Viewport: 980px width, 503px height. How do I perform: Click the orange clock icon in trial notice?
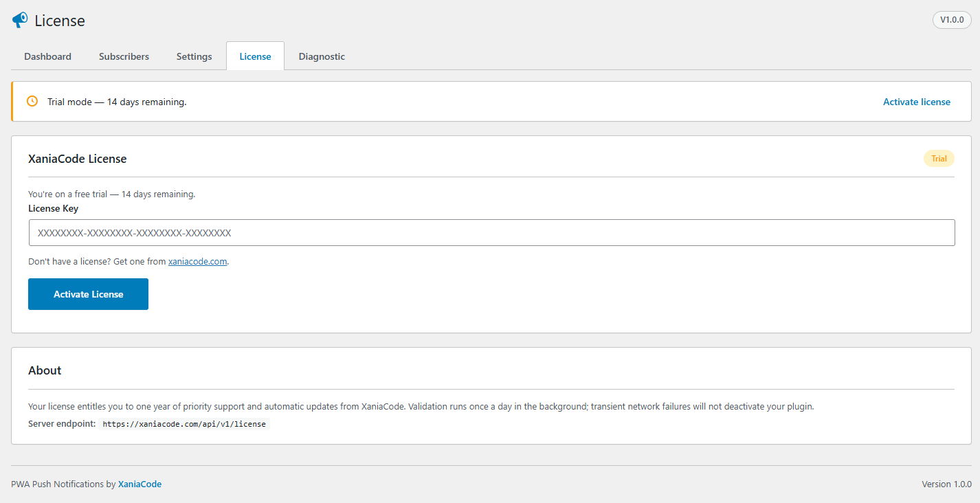click(32, 102)
